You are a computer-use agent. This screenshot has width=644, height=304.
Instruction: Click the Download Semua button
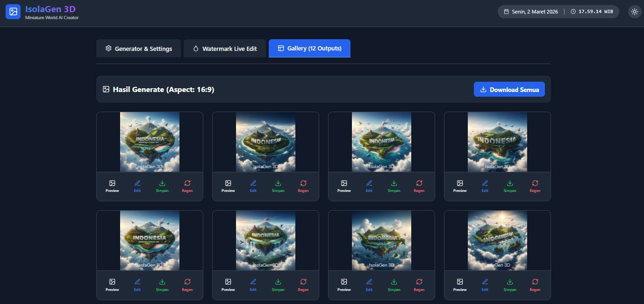point(509,90)
